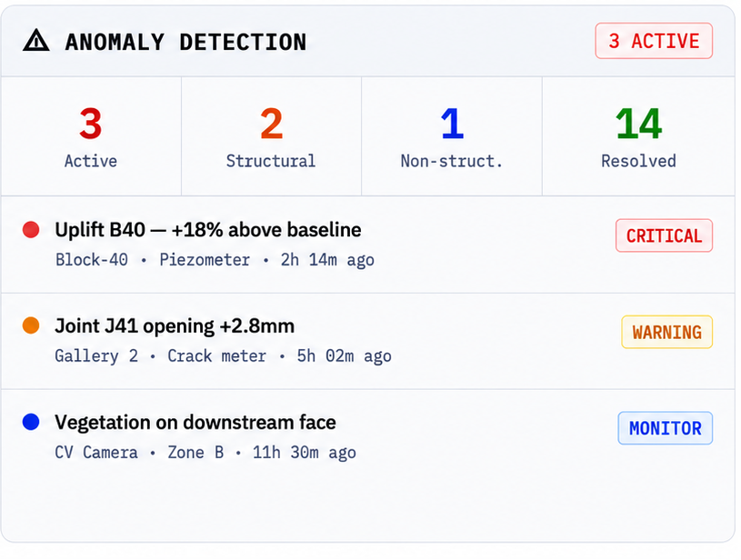Image resolution: width=741 pixels, height=560 pixels.
Task: Select the WARNING severity badge
Action: 666,332
